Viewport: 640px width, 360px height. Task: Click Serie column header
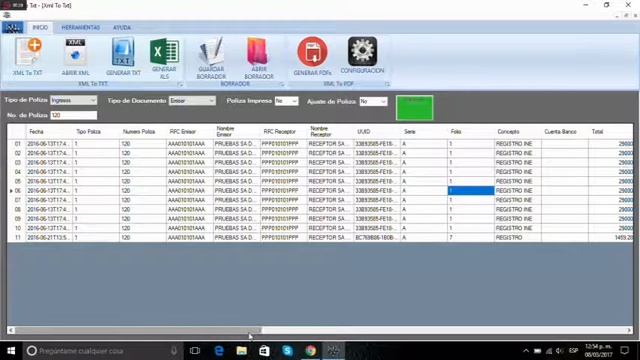424,131
